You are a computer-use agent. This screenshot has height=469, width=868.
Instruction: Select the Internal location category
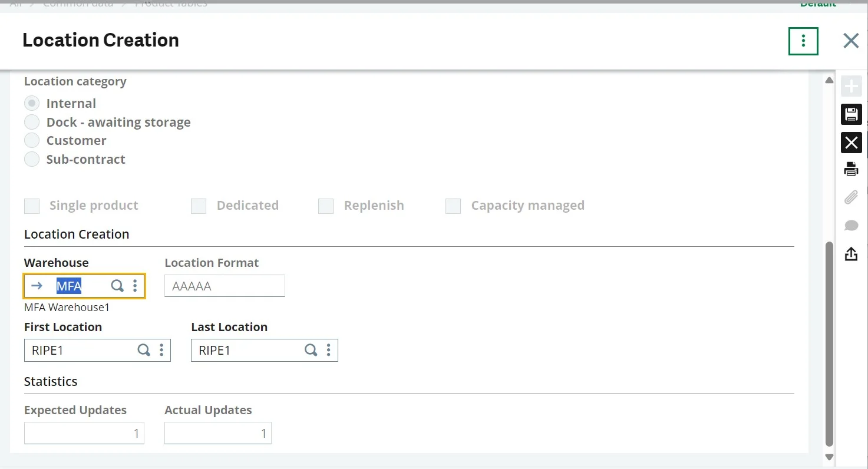click(x=32, y=104)
